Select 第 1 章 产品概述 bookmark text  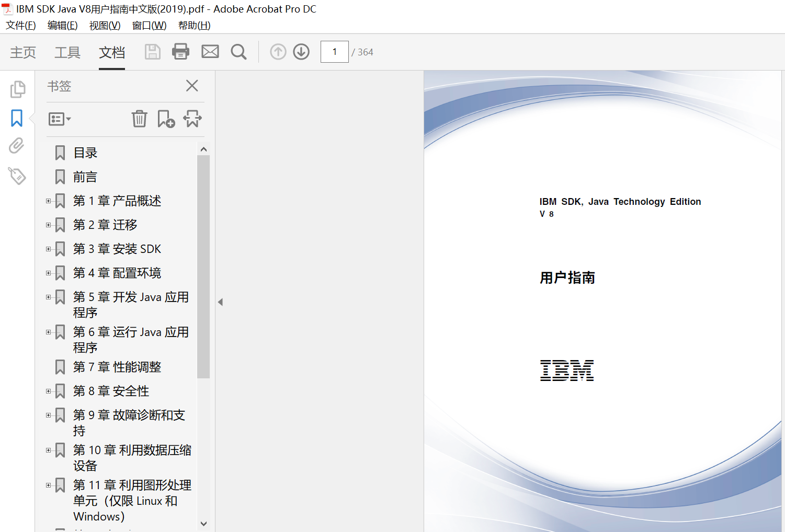(x=117, y=201)
